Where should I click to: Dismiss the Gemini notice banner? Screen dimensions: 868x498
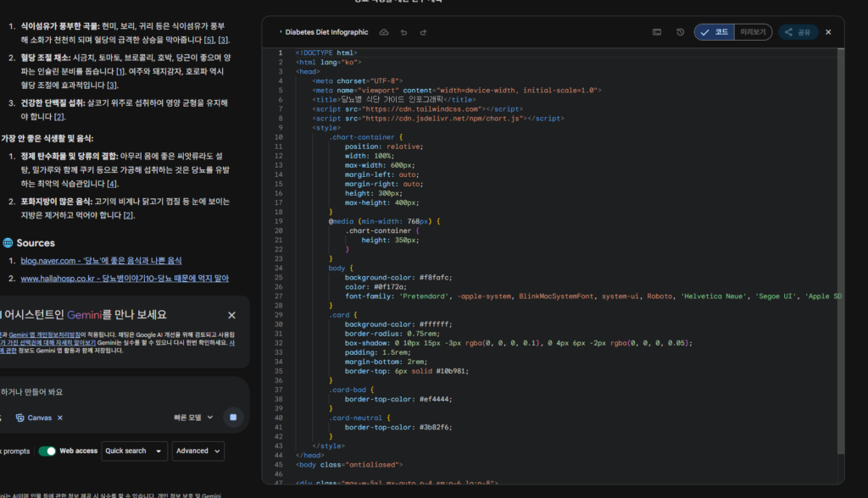tap(231, 315)
